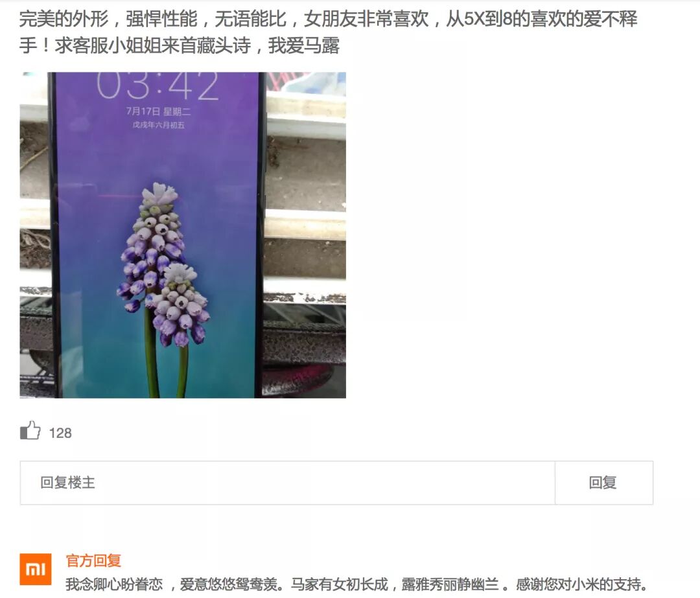Focus the 回复楼主 reply input field
The height and width of the screenshot is (598, 700).
(288, 483)
